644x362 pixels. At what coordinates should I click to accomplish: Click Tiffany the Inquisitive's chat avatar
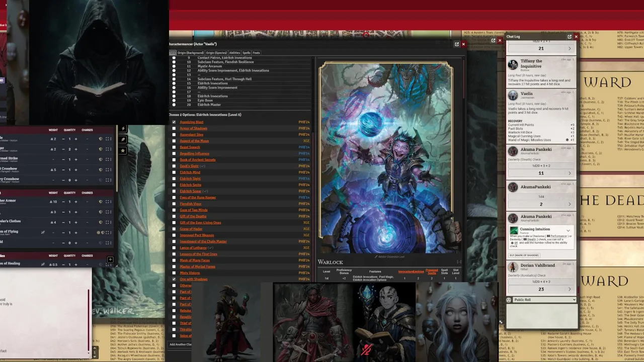coord(513,64)
